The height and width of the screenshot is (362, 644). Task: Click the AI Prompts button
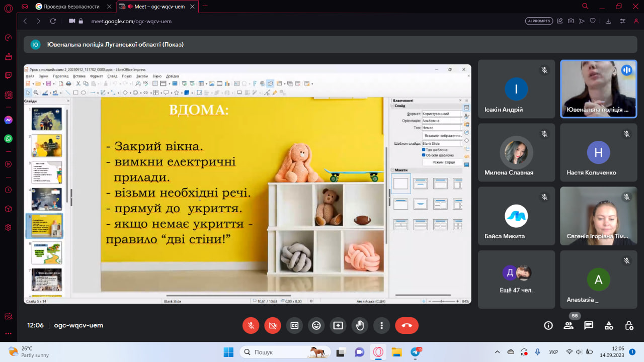[x=539, y=21]
